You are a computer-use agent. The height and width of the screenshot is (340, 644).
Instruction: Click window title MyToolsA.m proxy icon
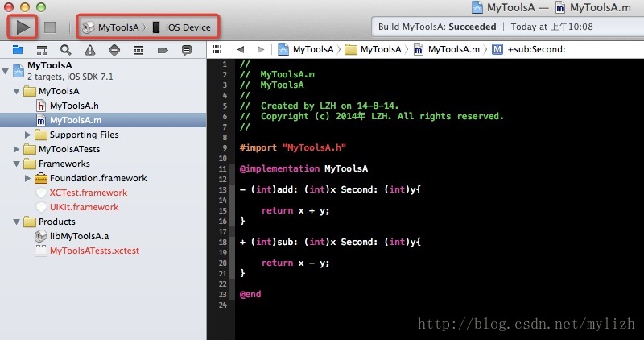point(560,7)
